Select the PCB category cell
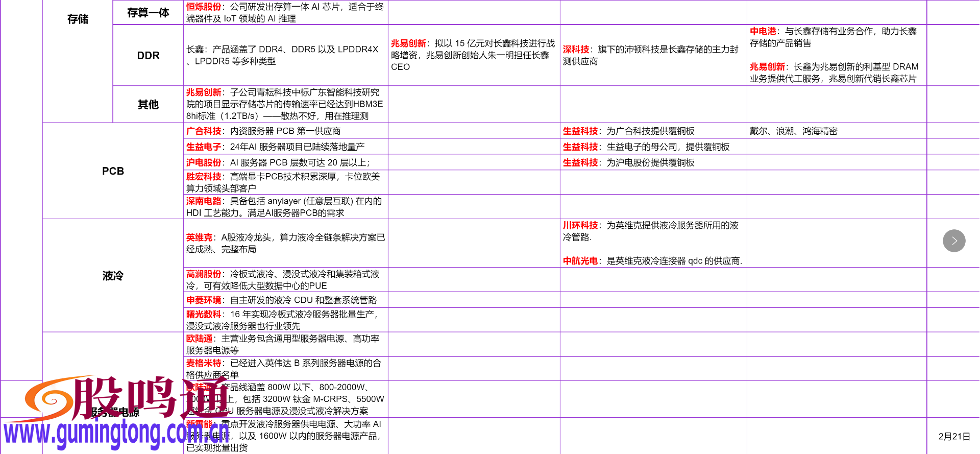This screenshot has height=454, width=980. (x=113, y=171)
